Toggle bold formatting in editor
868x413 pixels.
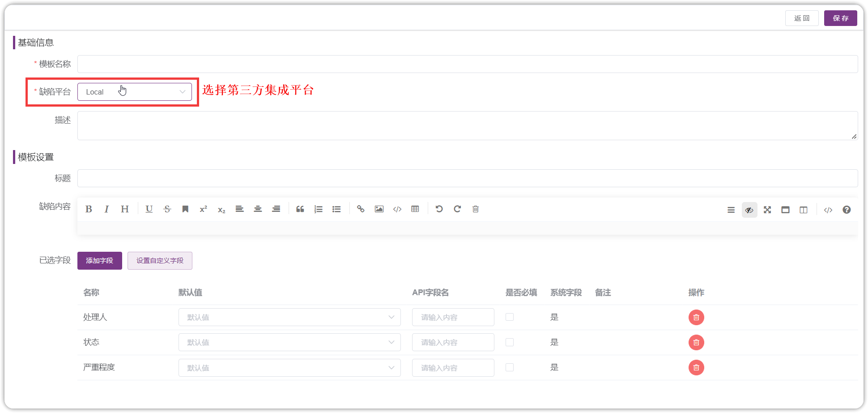(89, 209)
